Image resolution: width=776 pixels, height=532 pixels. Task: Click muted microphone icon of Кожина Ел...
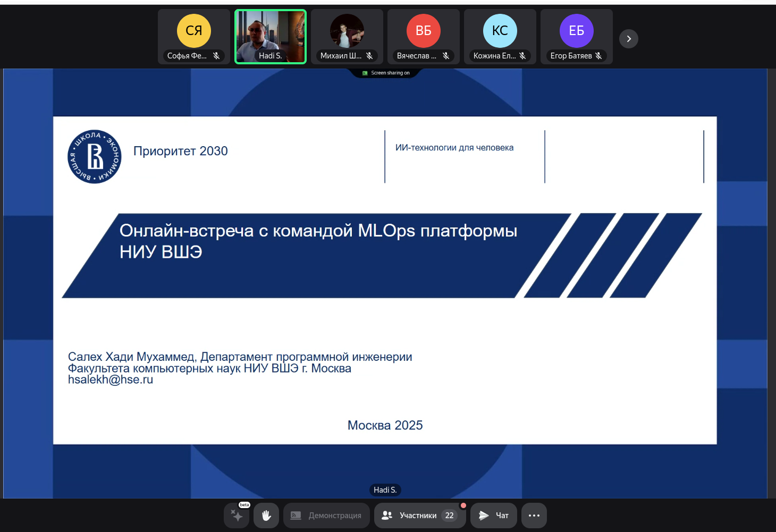click(x=522, y=56)
